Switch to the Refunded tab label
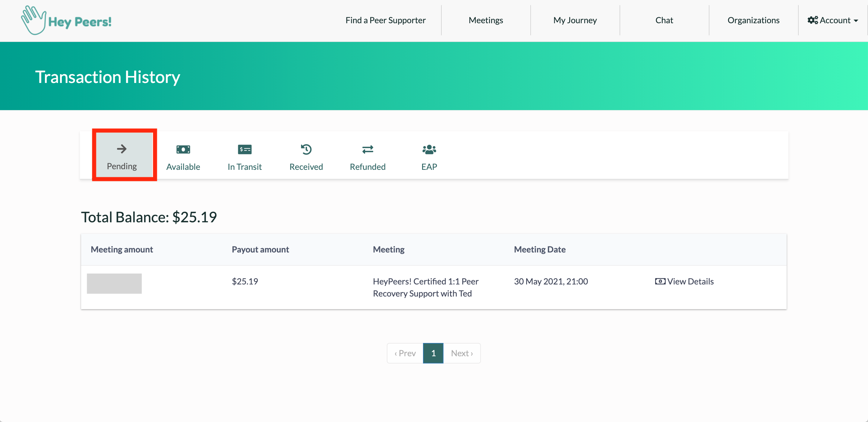This screenshot has height=422, width=868. (368, 167)
